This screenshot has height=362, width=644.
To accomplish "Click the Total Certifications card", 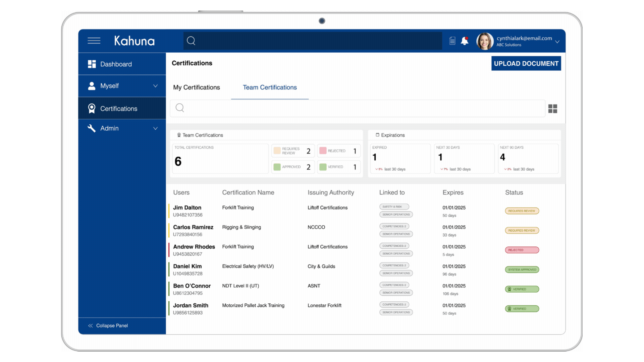I will [220, 159].
